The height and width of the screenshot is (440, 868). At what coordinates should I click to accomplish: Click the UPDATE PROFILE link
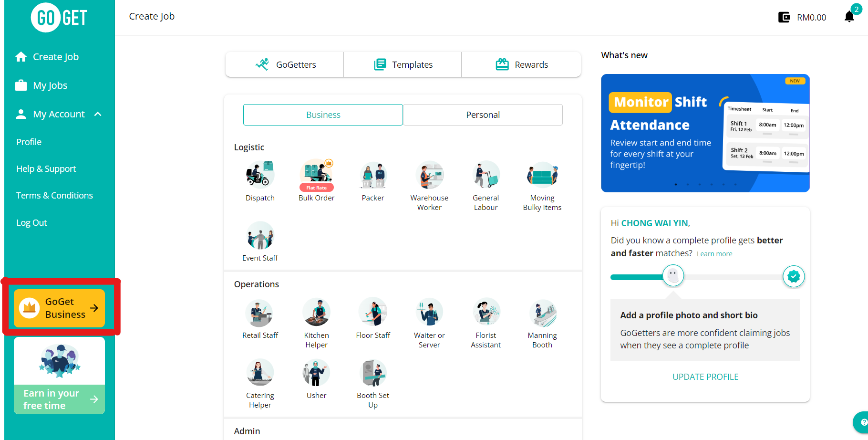pyautogui.click(x=705, y=377)
